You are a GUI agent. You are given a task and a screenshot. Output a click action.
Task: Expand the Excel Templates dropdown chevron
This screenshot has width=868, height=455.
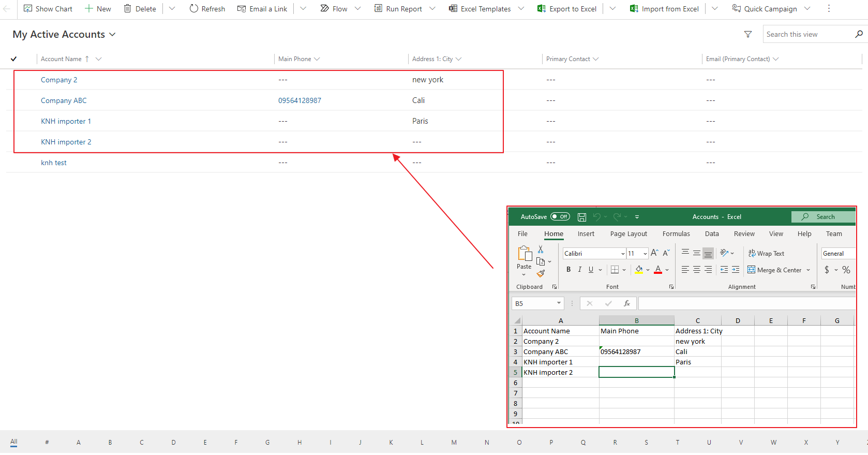tap(521, 9)
